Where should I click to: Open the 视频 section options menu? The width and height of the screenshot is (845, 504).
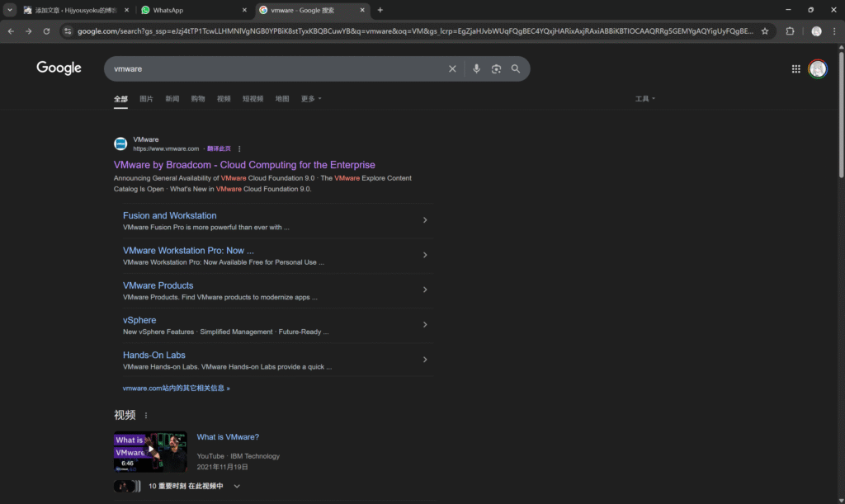coord(145,415)
